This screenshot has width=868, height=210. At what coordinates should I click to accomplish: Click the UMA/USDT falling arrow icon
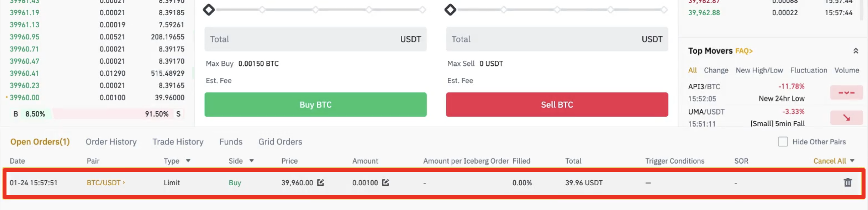(x=846, y=118)
